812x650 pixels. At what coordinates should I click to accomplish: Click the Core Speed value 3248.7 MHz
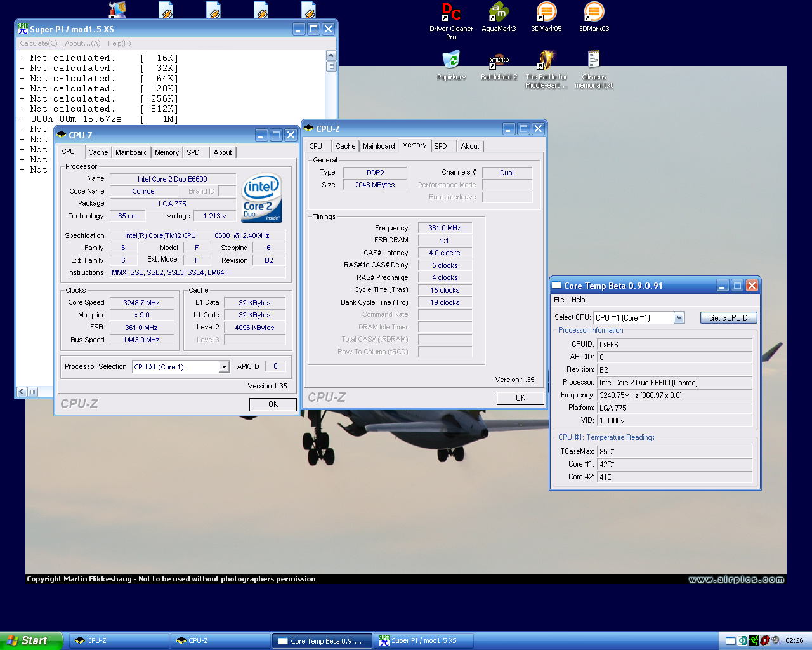point(141,303)
